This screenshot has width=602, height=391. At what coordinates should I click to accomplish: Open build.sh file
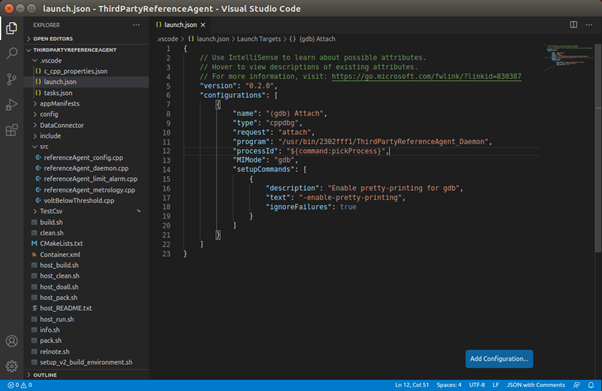click(x=86, y=222)
